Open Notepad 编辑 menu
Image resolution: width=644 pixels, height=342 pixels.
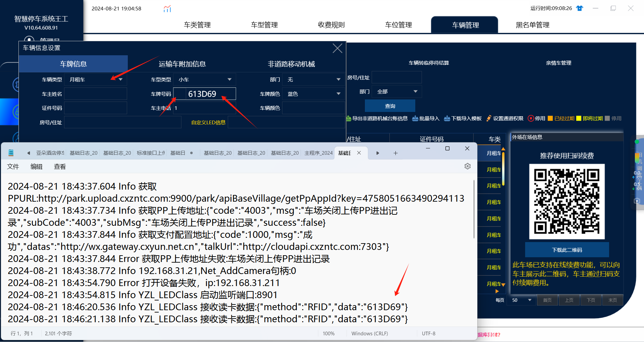[x=37, y=166]
